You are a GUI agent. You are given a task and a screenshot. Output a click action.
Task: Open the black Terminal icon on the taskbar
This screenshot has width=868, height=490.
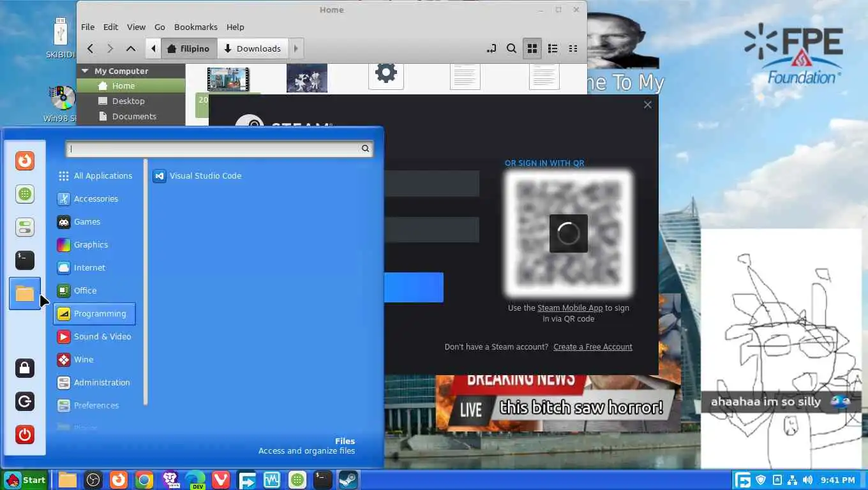[x=323, y=480]
